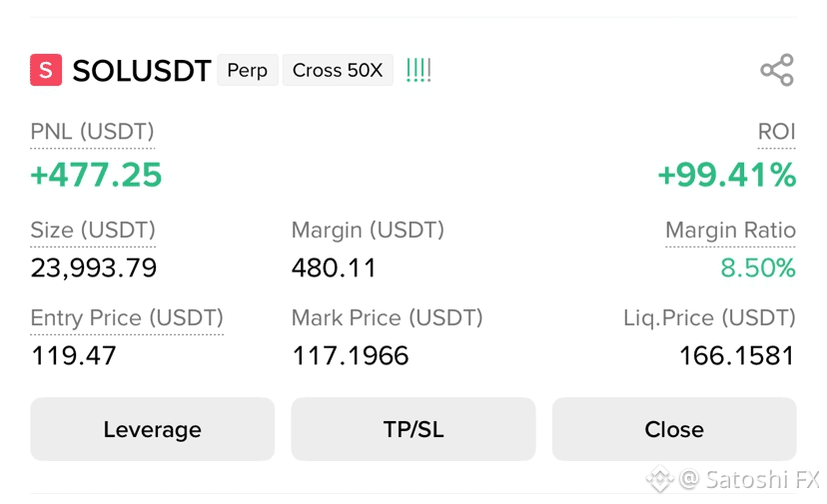This screenshot has height=504, width=827.
Task: Tap the Cross 50X margin mode tag
Action: [x=338, y=70]
